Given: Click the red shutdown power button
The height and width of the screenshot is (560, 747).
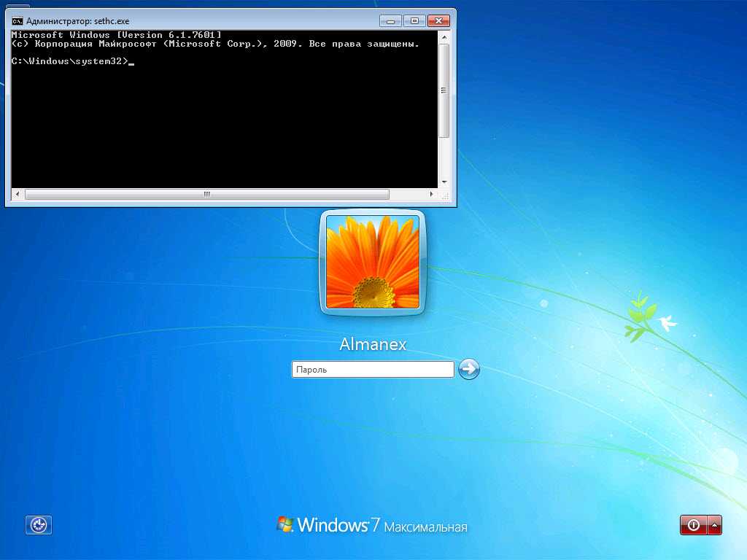Looking at the screenshot, I should (693, 525).
